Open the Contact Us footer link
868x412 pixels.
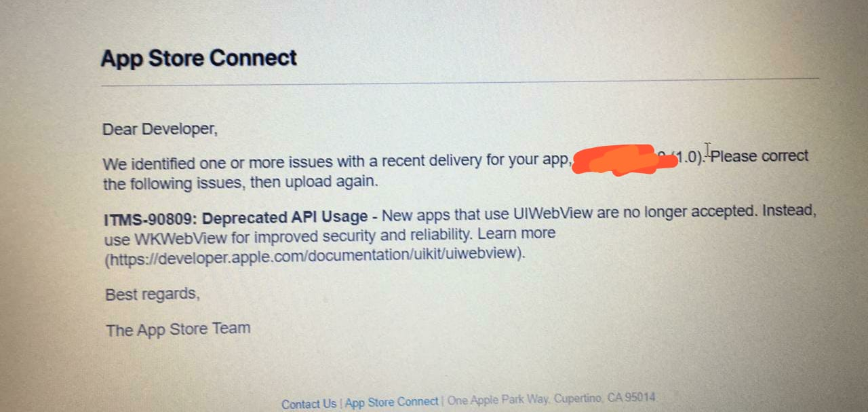309,404
